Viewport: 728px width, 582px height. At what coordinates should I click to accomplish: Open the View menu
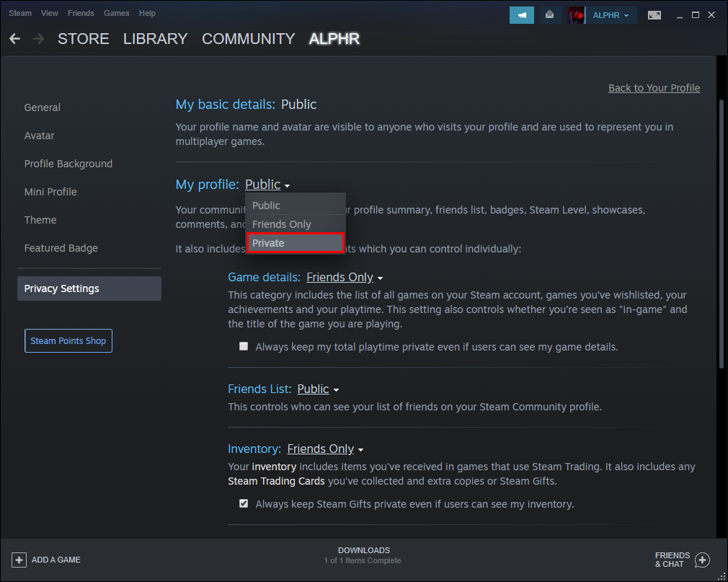point(49,13)
